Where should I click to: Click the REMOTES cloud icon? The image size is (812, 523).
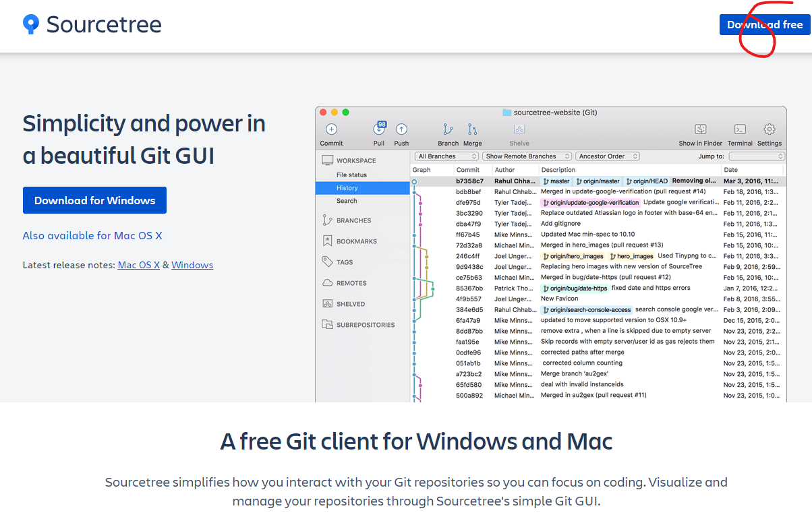[x=328, y=283]
